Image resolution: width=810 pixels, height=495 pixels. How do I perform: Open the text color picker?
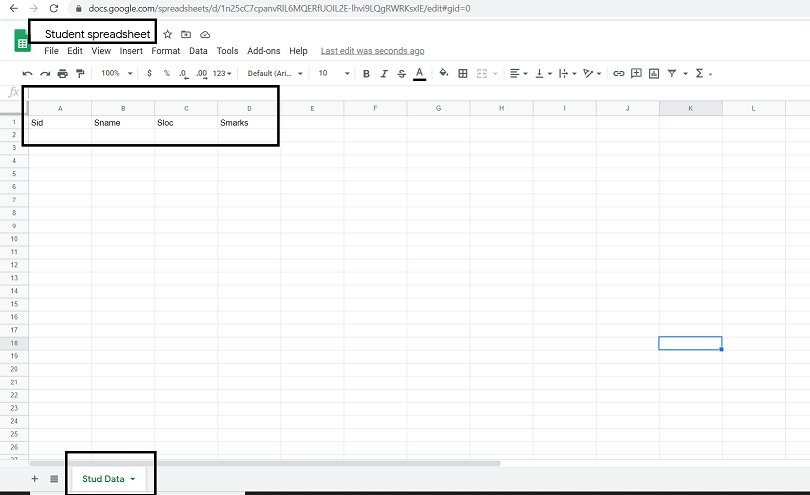pos(419,73)
